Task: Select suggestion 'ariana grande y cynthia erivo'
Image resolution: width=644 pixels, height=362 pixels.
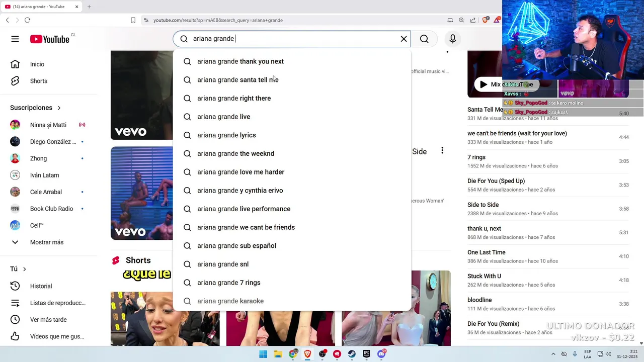Action: (x=292, y=191)
